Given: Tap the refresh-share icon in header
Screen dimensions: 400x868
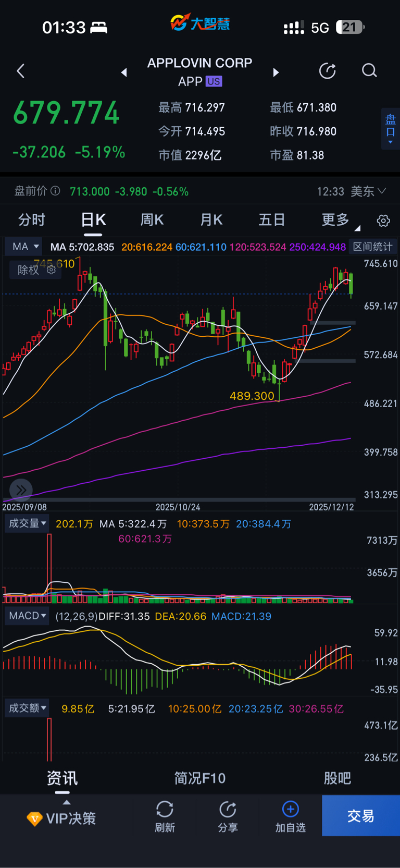Looking at the screenshot, I should (327, 70).
